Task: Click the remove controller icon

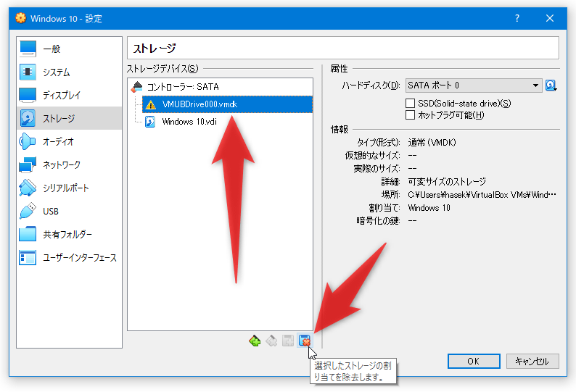Action: (x=271, y=341)
